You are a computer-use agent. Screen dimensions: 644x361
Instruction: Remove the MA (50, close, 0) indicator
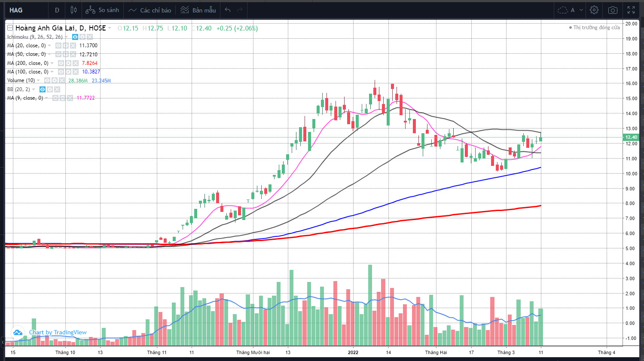click(x=73, y=54)
